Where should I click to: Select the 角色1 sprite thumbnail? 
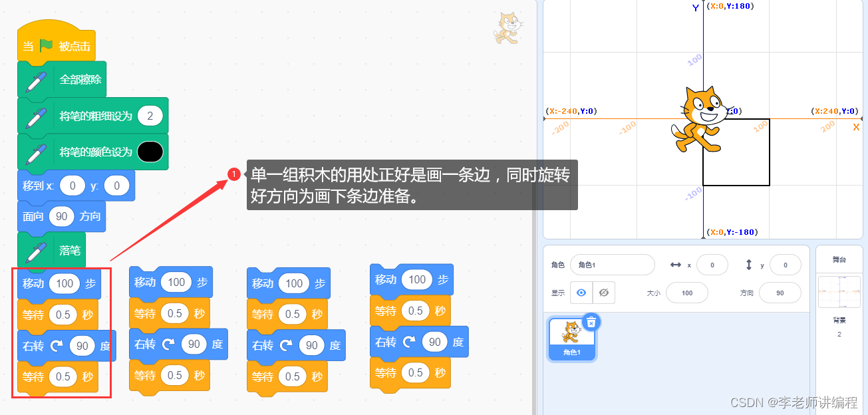(x=571, y=339)
